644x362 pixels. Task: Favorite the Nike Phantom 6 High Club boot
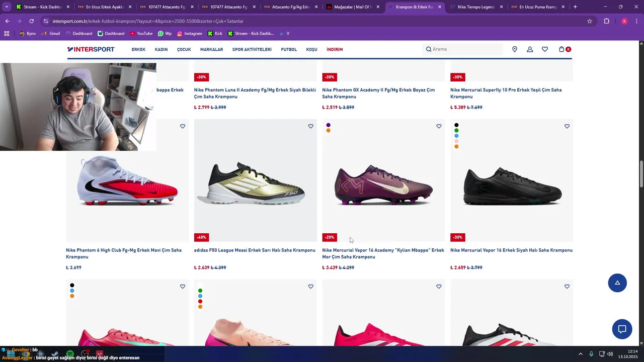tap(183, 126)
